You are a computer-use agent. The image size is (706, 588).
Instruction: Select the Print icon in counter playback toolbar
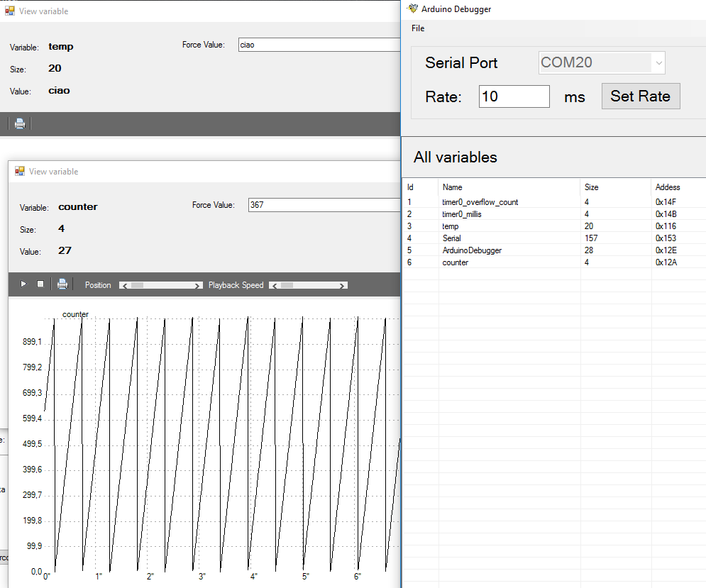(x=62, y=284)
